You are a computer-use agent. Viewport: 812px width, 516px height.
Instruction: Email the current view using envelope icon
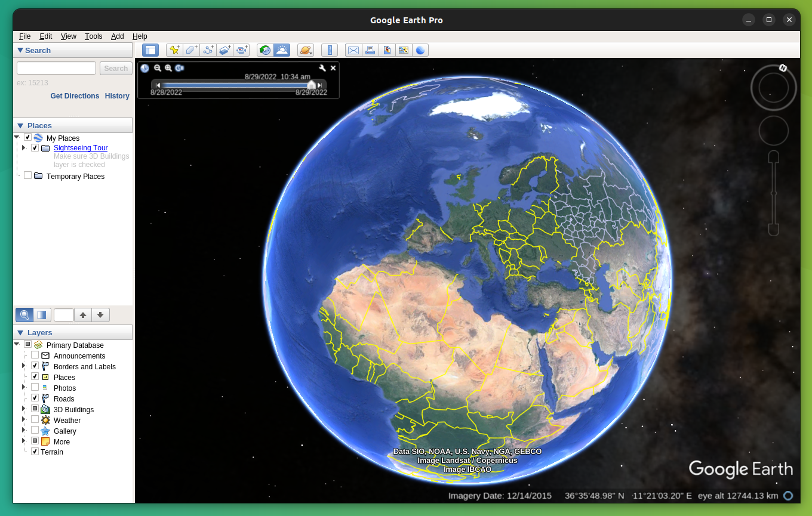coord(353,50)
